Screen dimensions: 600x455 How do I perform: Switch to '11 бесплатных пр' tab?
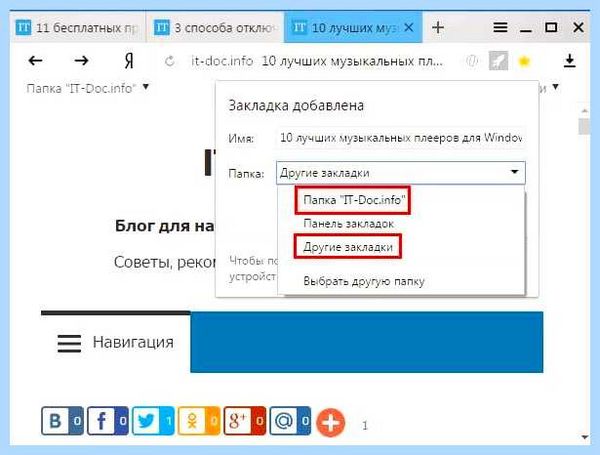[78, 28]
